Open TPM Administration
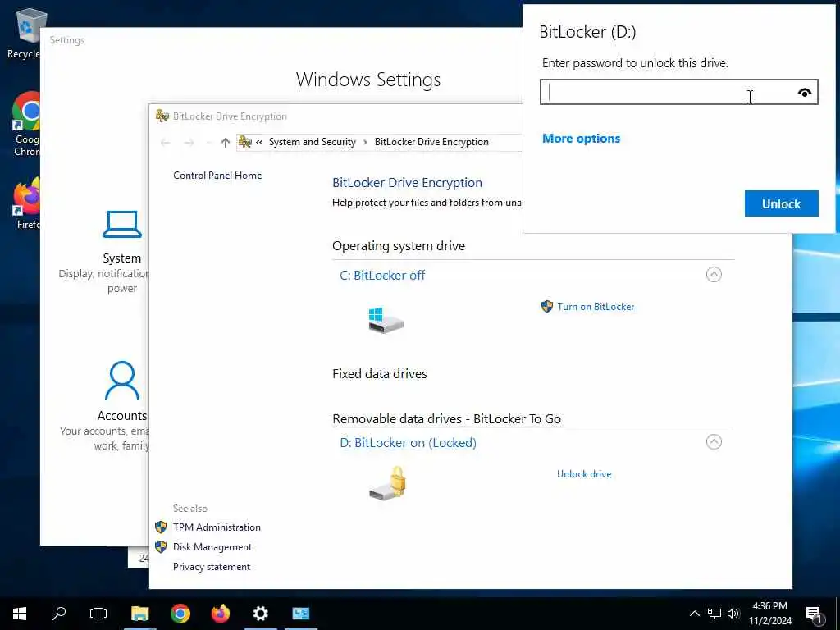This screenshot has width=840, height=630. 217,527
